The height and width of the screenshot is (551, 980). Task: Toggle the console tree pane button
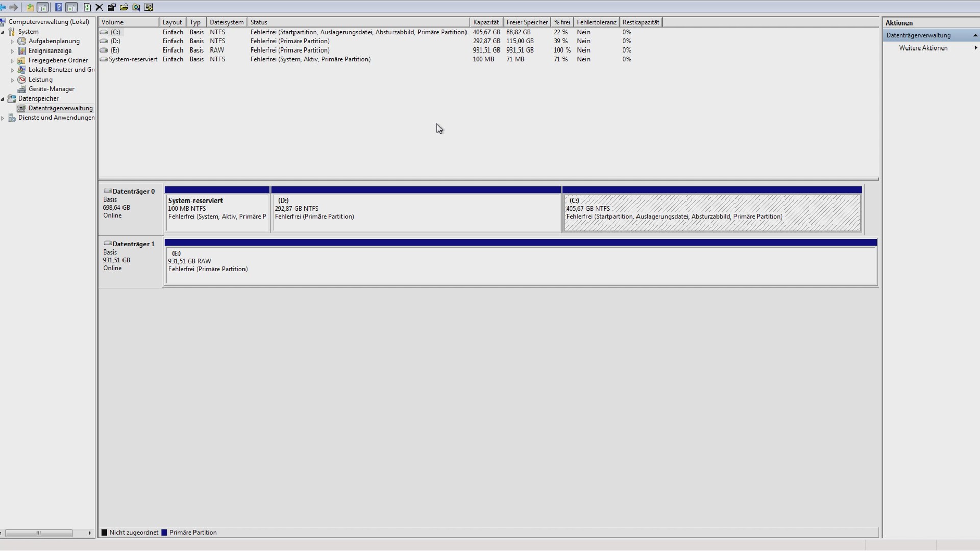tap(43, 7)
